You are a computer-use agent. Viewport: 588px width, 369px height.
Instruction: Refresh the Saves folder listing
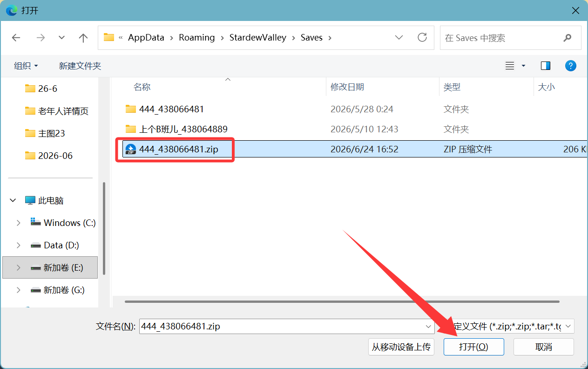[x=422, y=37]
